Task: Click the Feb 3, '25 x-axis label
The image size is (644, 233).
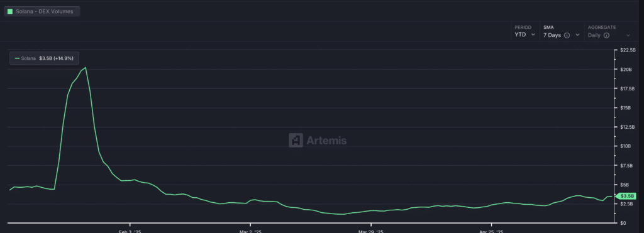Action: tap(130, 231)
